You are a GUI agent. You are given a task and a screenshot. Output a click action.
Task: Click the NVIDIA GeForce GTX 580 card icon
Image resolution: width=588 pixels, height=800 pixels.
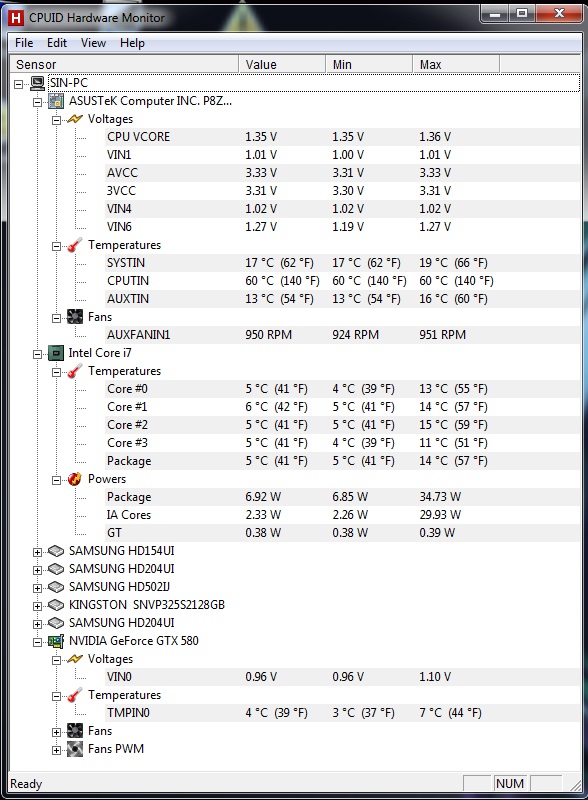56,641
